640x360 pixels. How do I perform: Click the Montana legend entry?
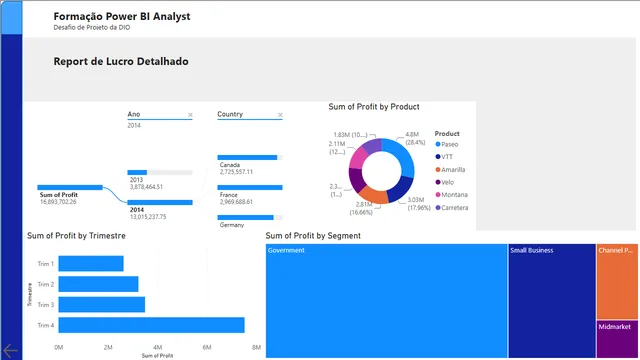[452, 195]
